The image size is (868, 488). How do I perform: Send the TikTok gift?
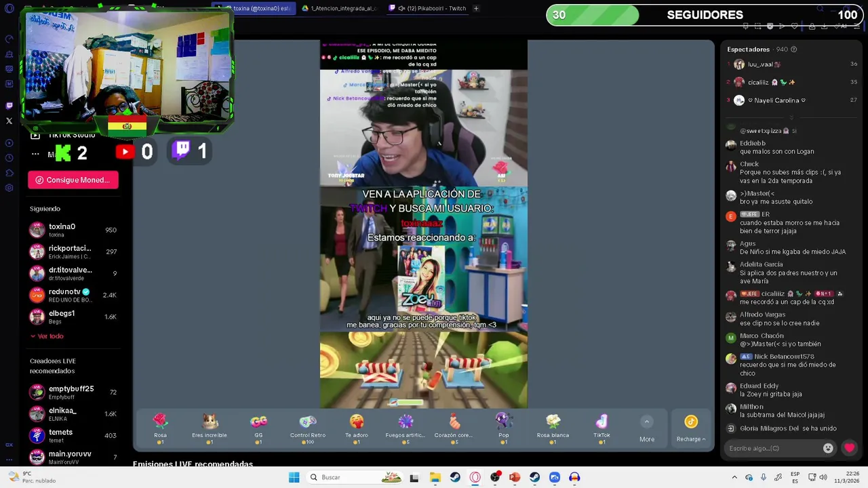(x=601, y=429)
